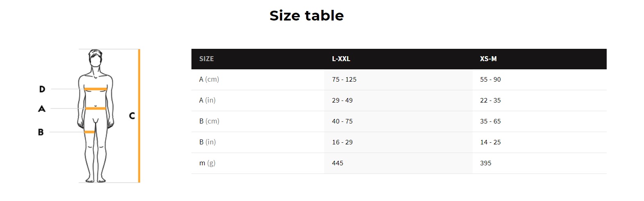Click the orange thigh measurement bar
Screen dimensions: 644x201
(x=89, y=132)
